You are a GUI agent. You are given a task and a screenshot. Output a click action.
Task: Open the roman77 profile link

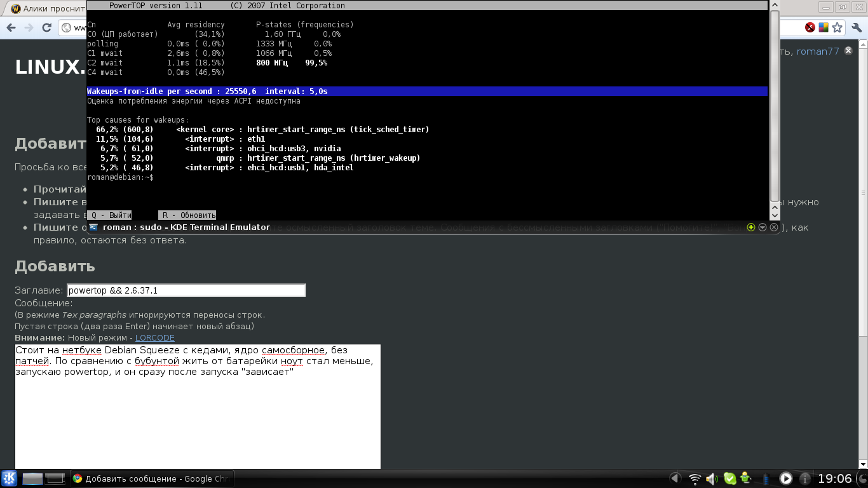(x=818, y=51)
